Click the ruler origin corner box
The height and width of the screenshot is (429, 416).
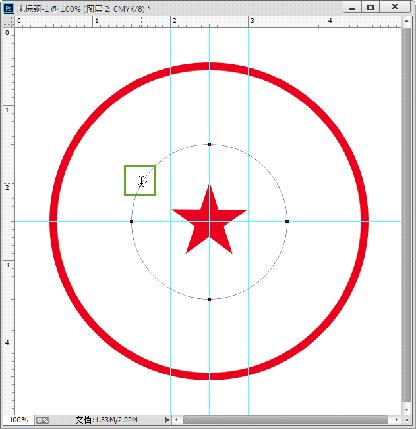pyautogui.click(x=8, y=22)
